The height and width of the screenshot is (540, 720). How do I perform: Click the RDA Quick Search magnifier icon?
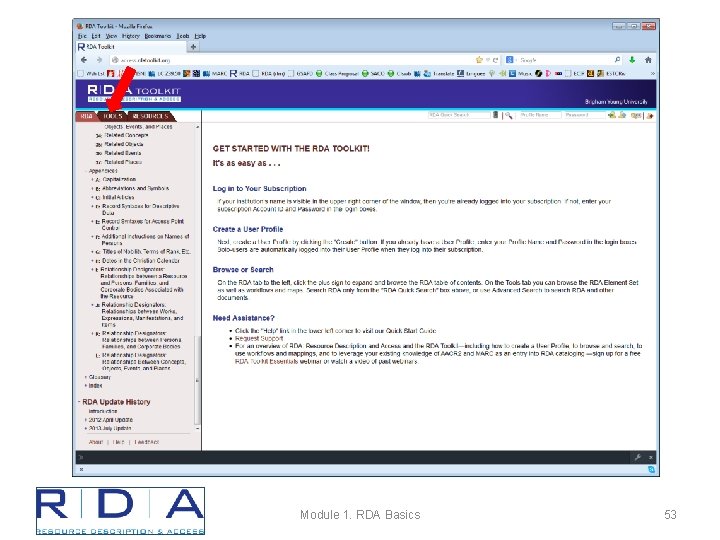pos(508,115)
